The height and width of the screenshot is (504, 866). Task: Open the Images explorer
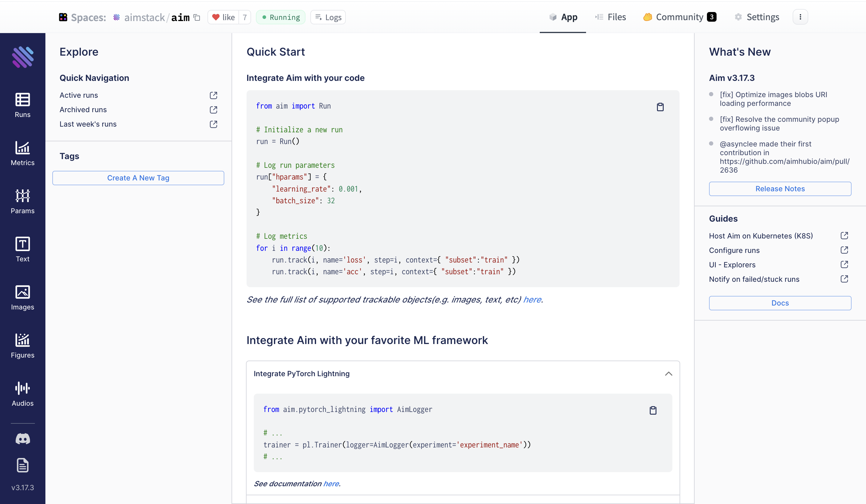point(23,298)
